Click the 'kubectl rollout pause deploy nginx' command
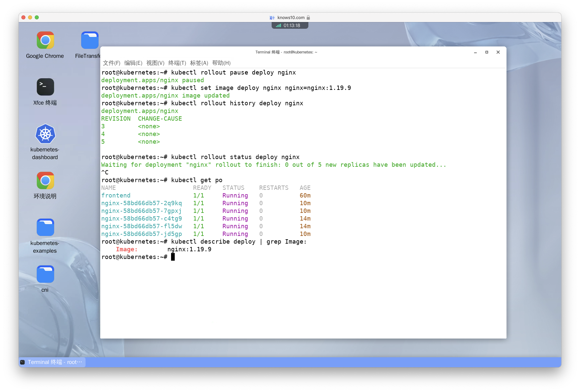This screenshot has height=392, width=580. coord(234,73)
